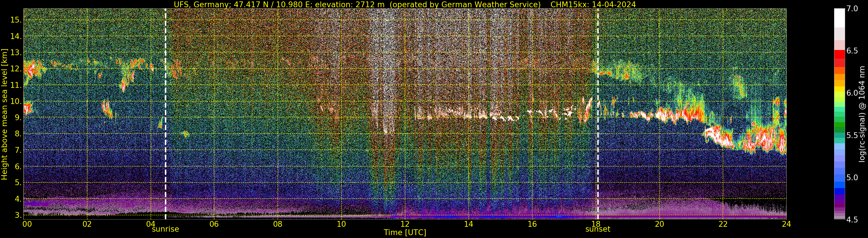Click the '6.' height tick label
Viewport: 868px width, 238px height.
(18, 166)
